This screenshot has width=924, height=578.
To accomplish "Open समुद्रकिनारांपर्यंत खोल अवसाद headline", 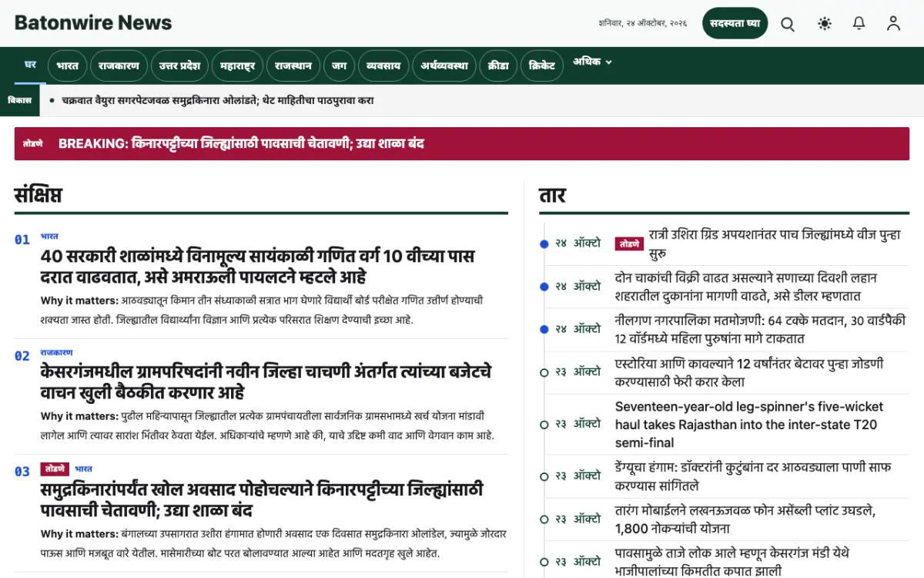I will 262,499.
